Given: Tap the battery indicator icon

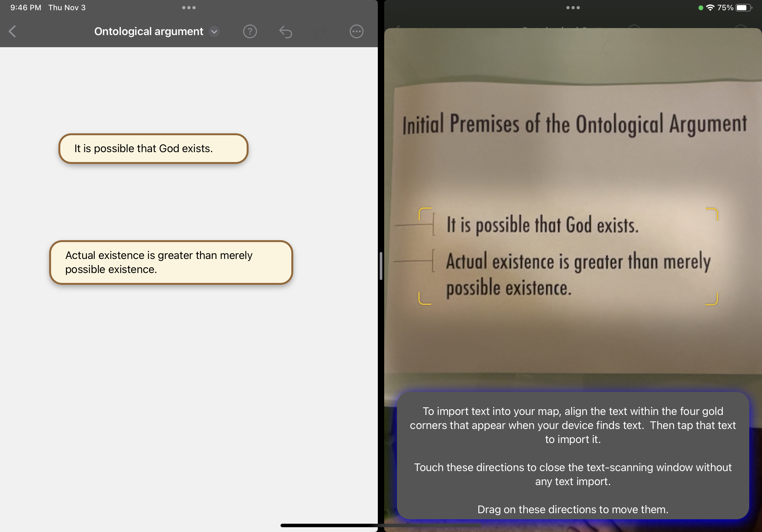Looking at the screenshot, I should click(743, 8).
